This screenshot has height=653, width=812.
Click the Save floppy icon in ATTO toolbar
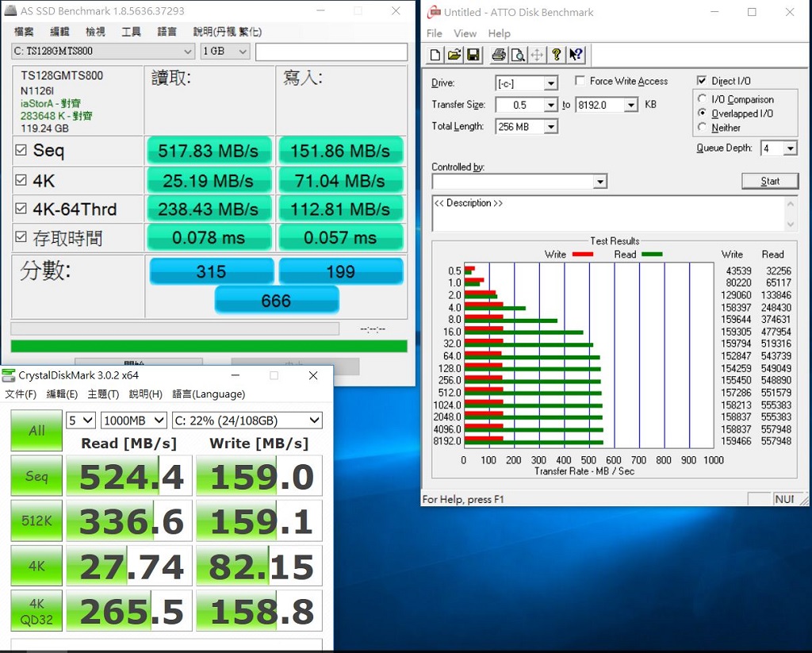[x=473, y=55]
